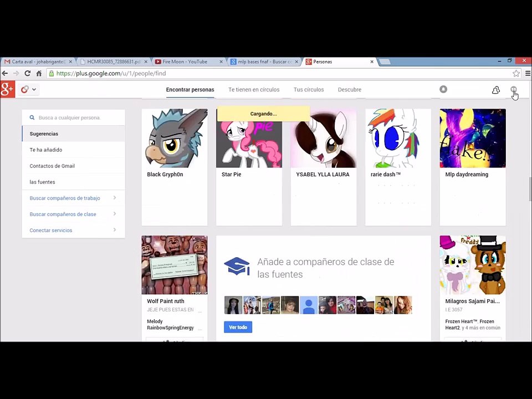Click the name Black Gryph0n
Image resolution: width=532 pixels, height=399 pixels.
[165, 175]
